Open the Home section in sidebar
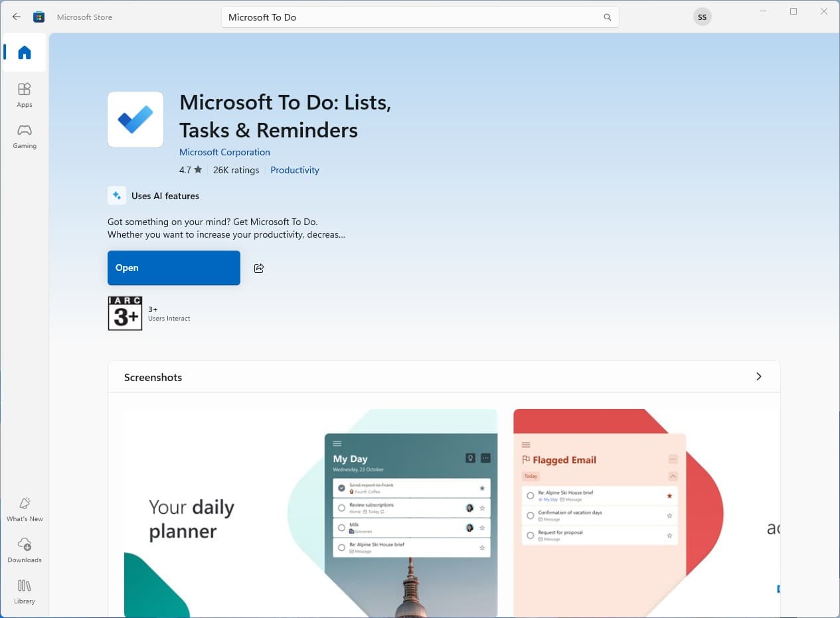Viewport: 840px width, 618px height. [25, 52]
